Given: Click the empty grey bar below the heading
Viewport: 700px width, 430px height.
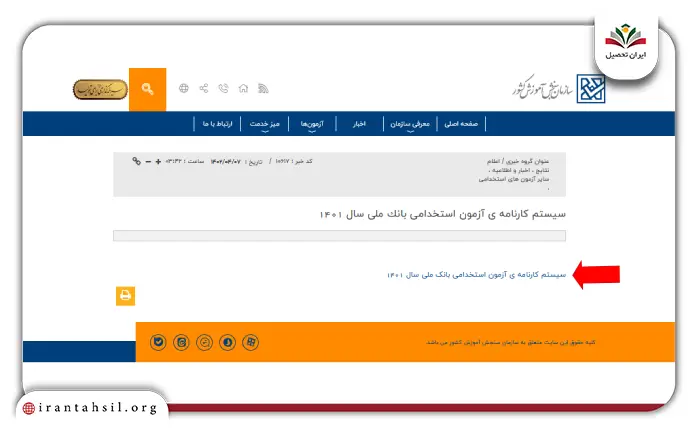Looking at the screenshot, I should click(339, 236).
